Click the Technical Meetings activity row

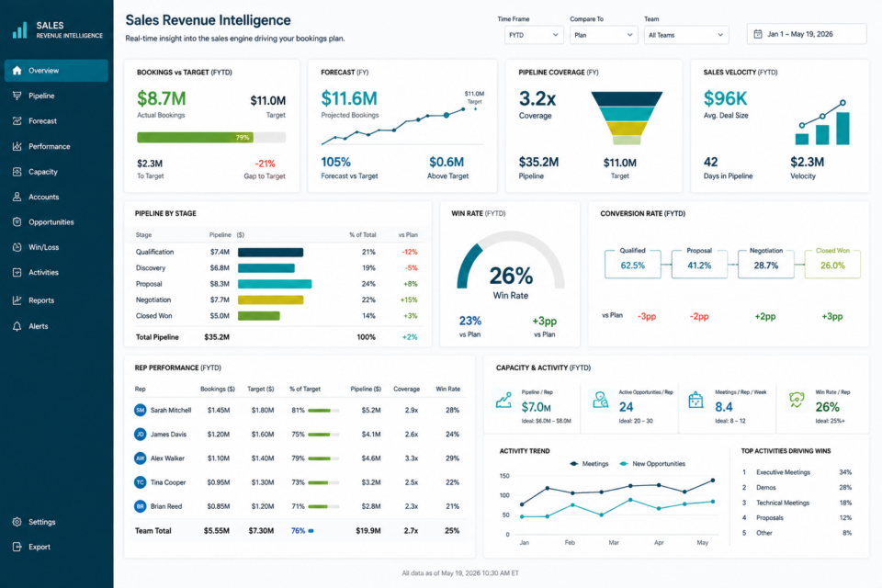pos(797,503)
